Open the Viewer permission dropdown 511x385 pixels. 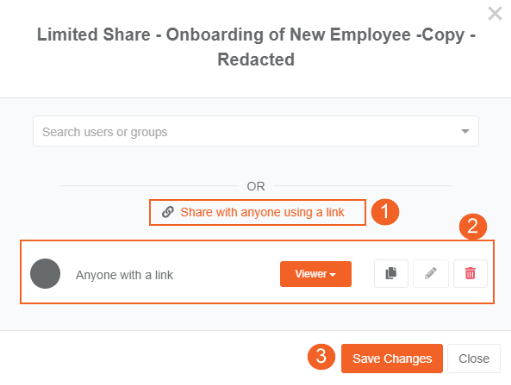point(316,274)
